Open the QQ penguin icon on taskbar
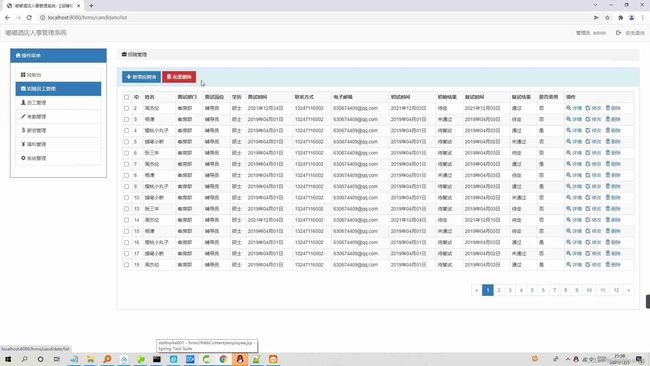Viewport: 650px width, 366px height. [240, 359]
